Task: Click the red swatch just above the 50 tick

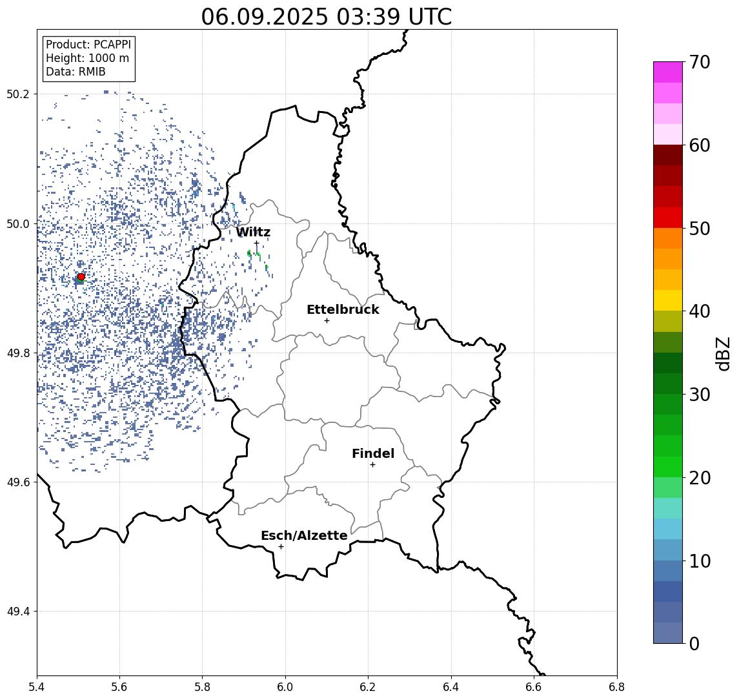Action: point(668,218)
